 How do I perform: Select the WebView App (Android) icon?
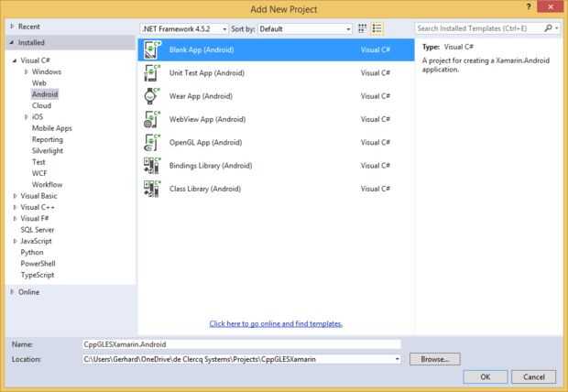[152, 119]
